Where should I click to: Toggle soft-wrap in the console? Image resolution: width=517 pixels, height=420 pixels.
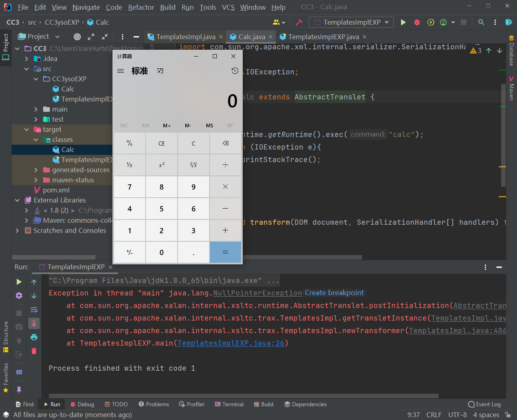coord(34,309)
